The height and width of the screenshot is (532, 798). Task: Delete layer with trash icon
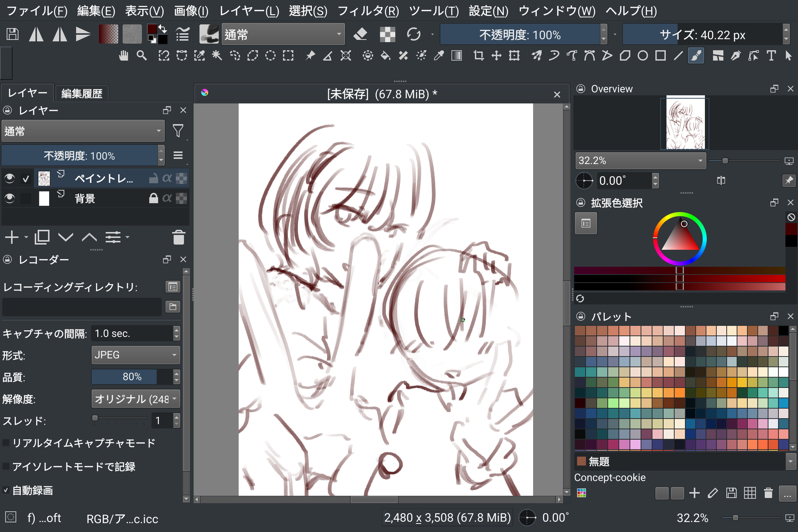tap(178, 237)
